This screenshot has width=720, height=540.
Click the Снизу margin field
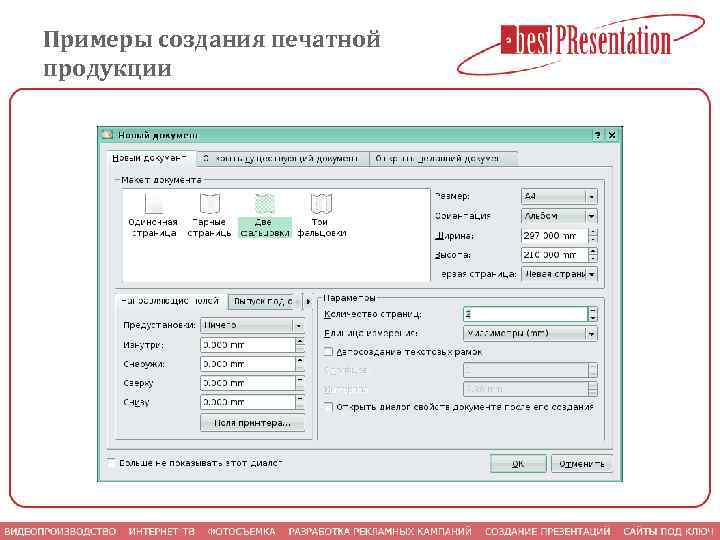pos(248,402)
